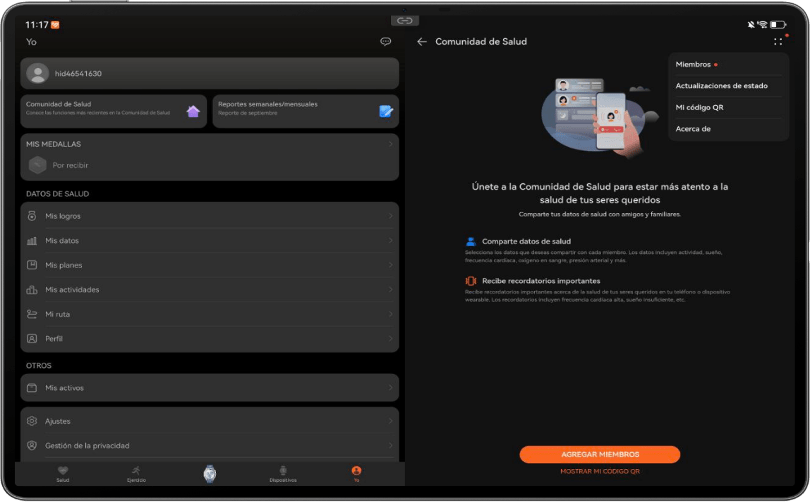Open the Mis logros chevron row
Viewport: 810px width, 502px height.
pos(210,216)
